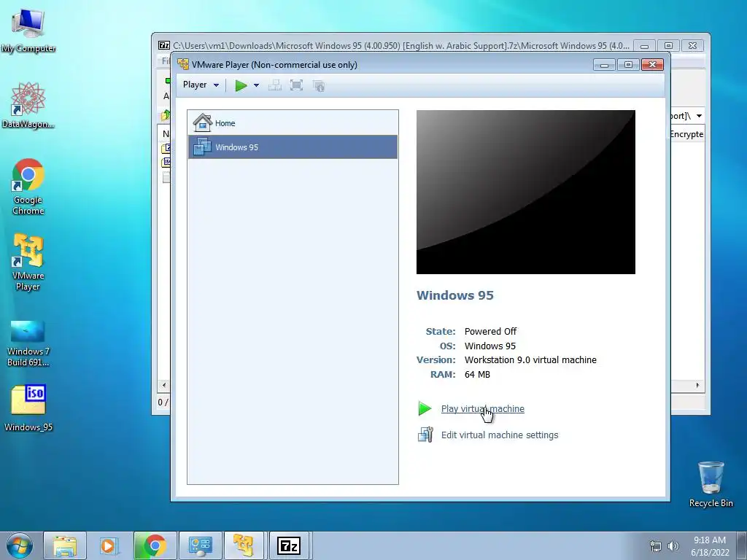
Task: Open Windows Media Player from taskbar
Action: pyautogui.click(x=109, y=545)
